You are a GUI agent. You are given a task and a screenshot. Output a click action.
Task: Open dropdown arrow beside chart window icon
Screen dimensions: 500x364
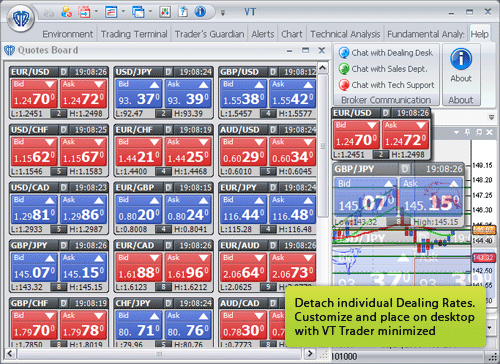click(x=123, y=12)
